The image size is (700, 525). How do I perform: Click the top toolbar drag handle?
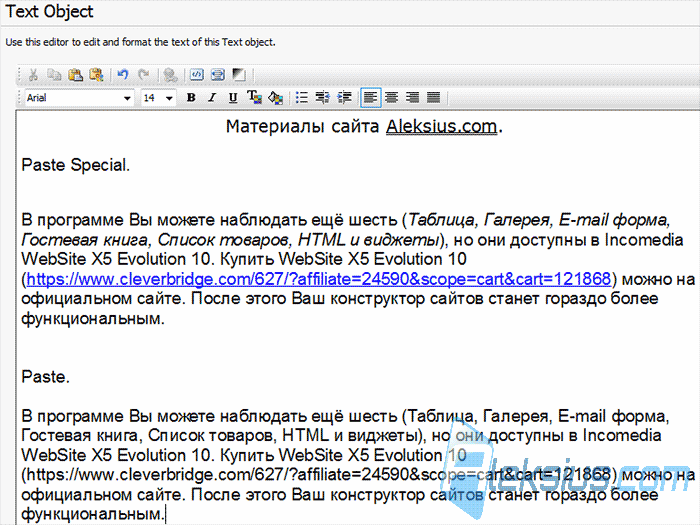20,75
